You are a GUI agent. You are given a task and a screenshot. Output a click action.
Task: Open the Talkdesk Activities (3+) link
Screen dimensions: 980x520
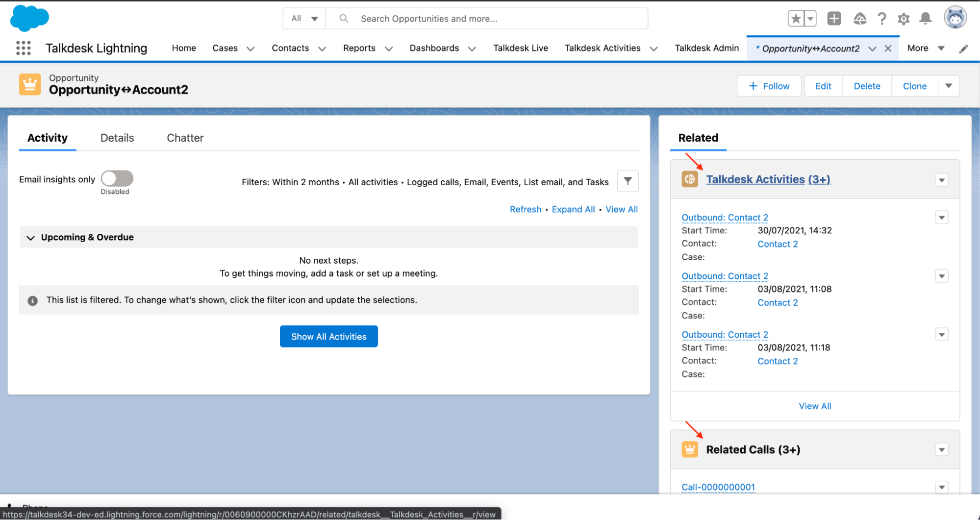tap(768, 179)
